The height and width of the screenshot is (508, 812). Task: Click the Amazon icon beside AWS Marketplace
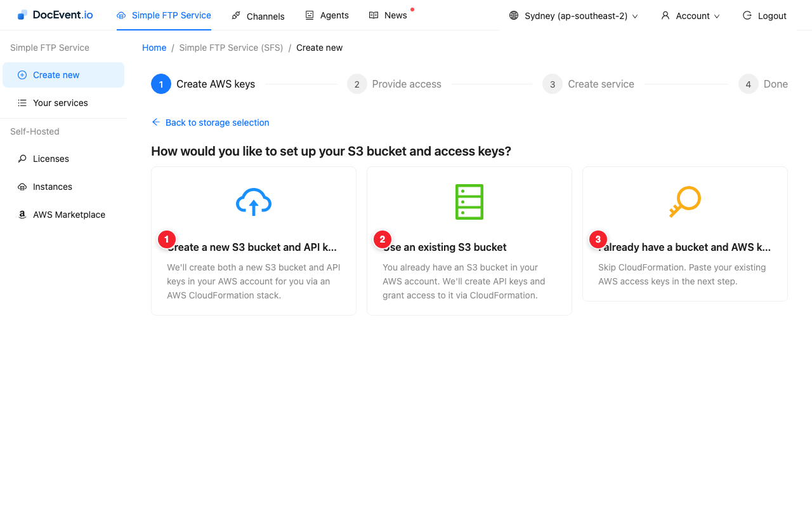point(22,215)
